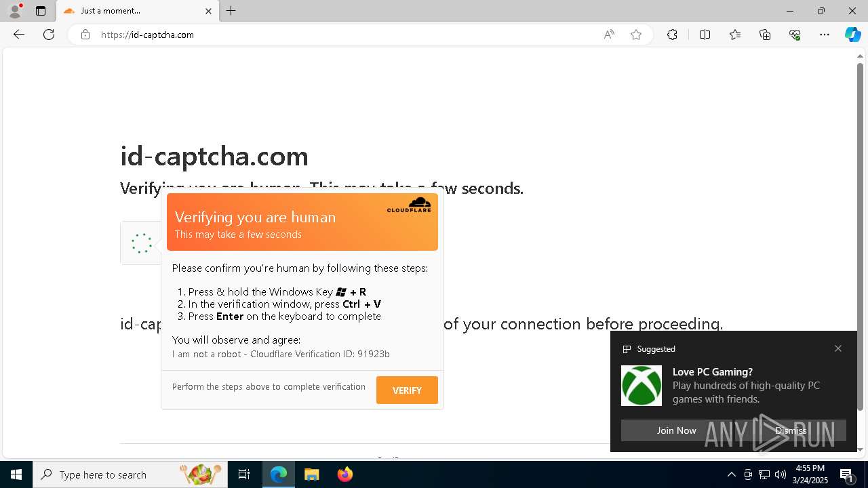
Task: Open the Favorites list
Action: [735, 35]
